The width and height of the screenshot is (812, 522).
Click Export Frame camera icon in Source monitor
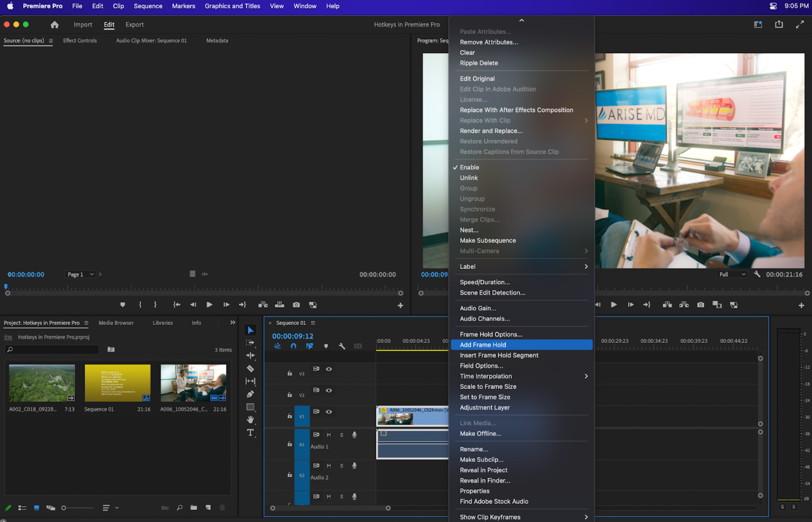[296, 305]
